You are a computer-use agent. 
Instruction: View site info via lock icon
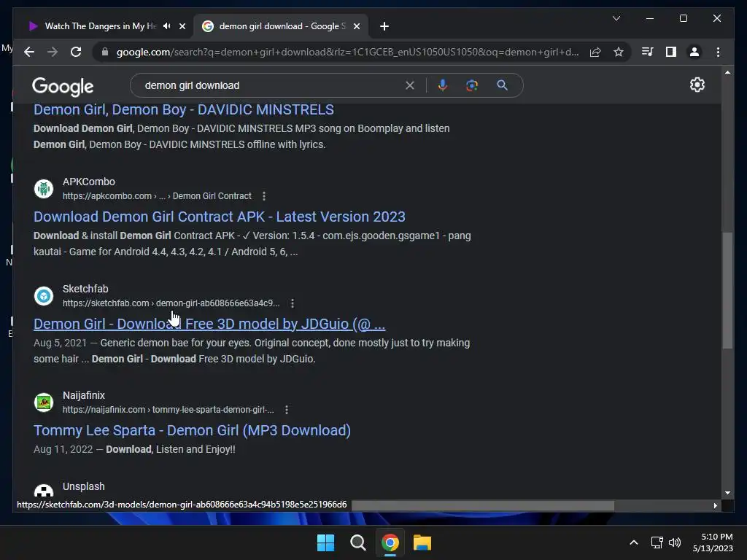tap(105, 52)
